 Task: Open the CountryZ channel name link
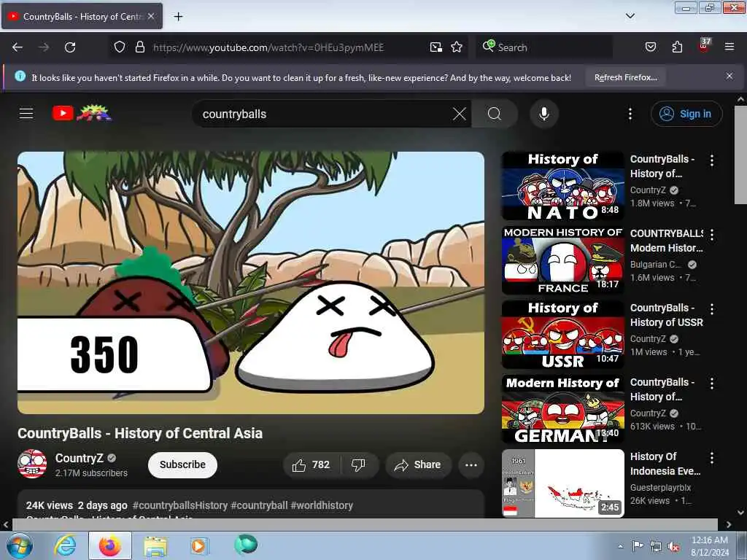(79, 458)
